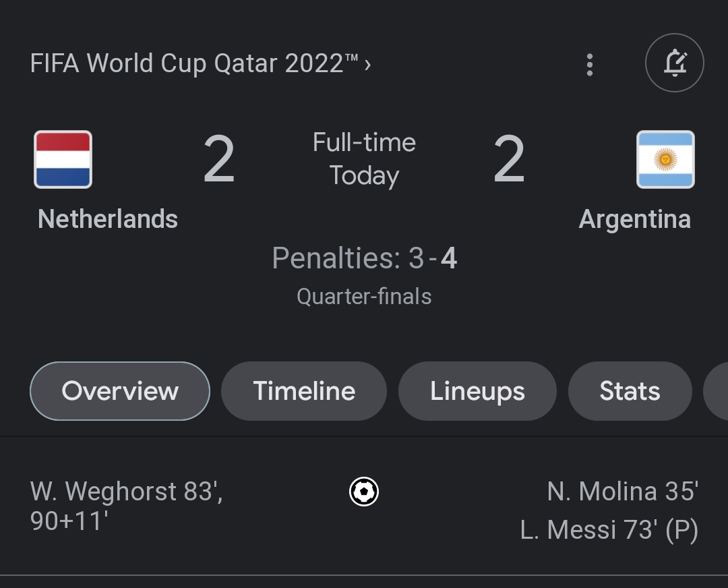Tap the Quarter-finals stage label
The image size is (728, 588).
point(364,296)
